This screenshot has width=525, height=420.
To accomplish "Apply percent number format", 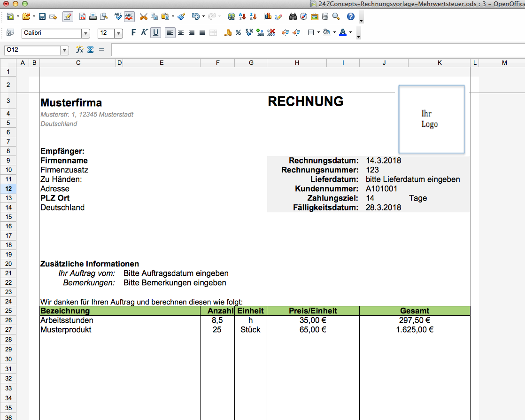I will coord(238,33).
